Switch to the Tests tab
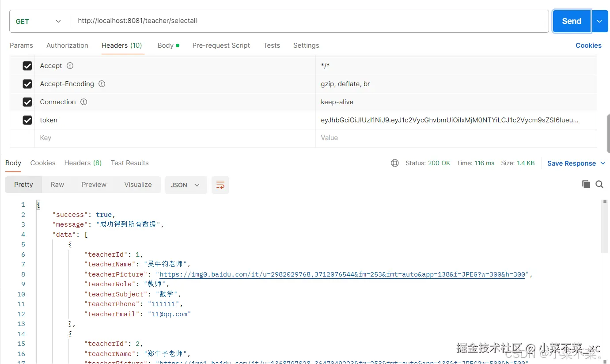This screenshot has width=610, height=364. pyautogui.click(x=272, y=45)
